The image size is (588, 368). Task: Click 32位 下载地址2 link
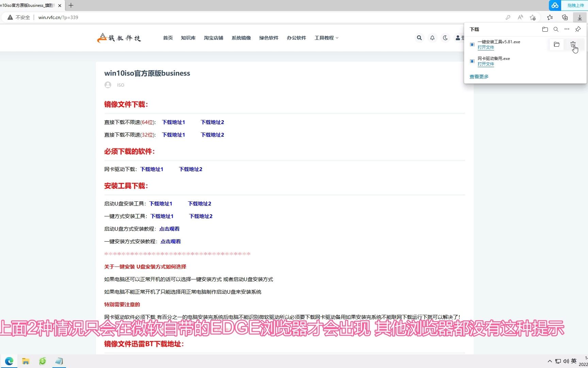[212, 135]
